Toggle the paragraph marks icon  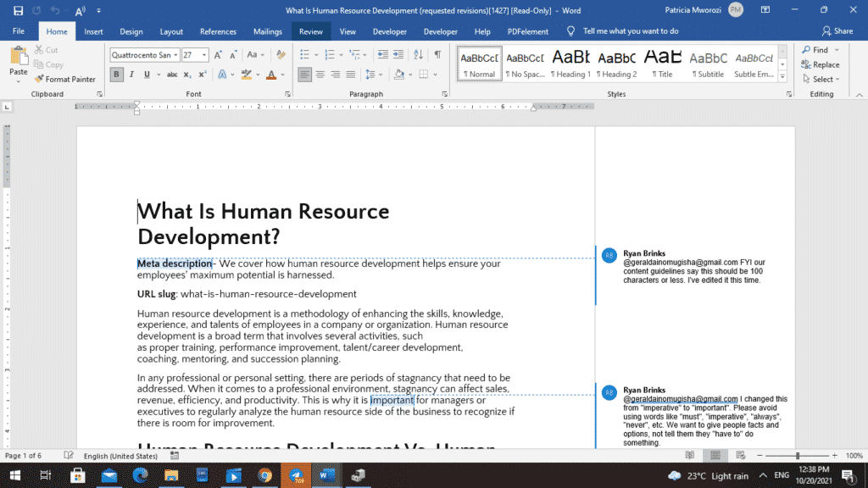(x=437, y=54)
